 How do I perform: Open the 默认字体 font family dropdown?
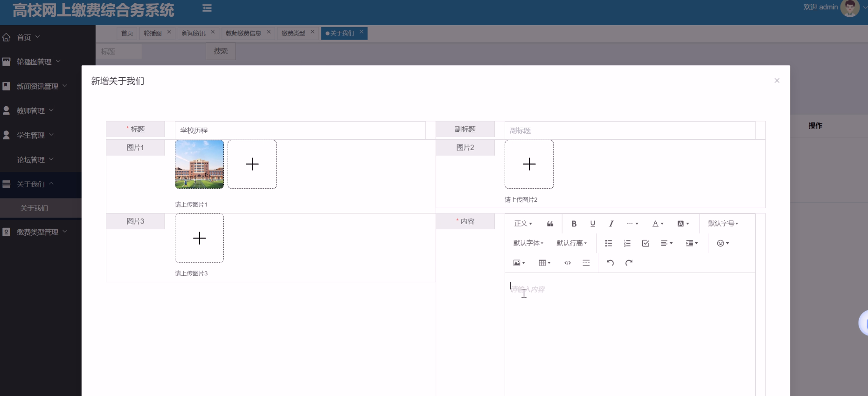coord(528,243)
